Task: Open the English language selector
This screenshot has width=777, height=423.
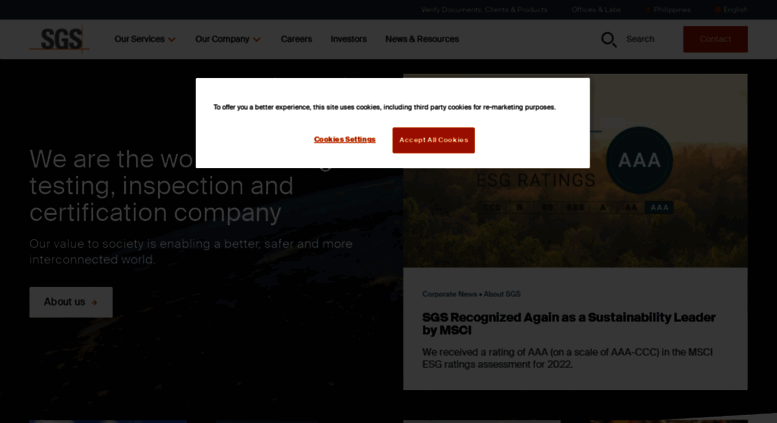Action: (735, 9)
